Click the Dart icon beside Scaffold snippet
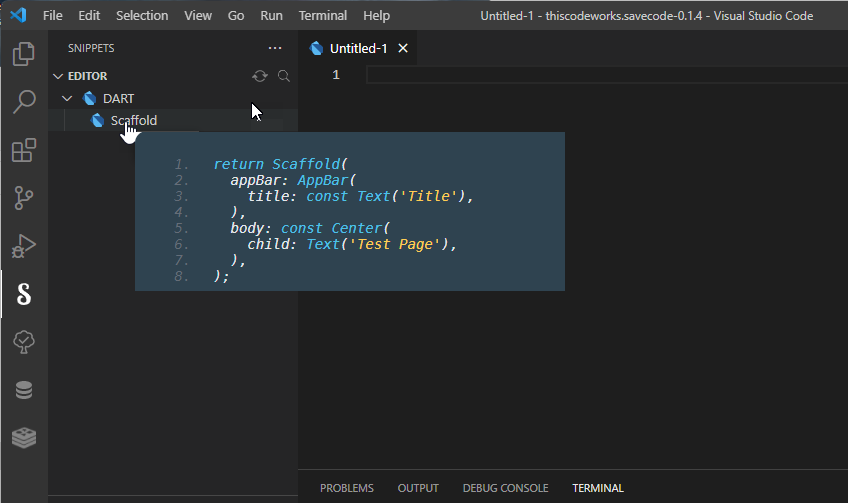Viewport: 848px width, 503px height. coord(97,120)
